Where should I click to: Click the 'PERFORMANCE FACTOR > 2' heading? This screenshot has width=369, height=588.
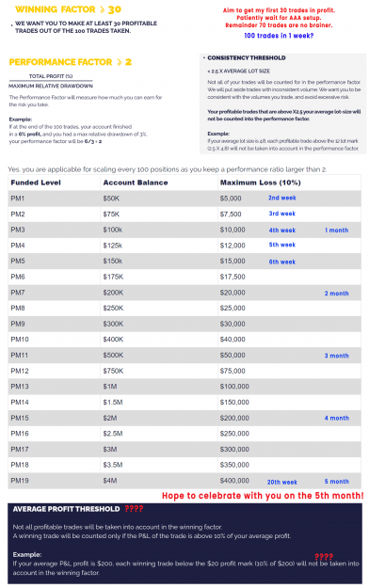[x=71, y=62]
